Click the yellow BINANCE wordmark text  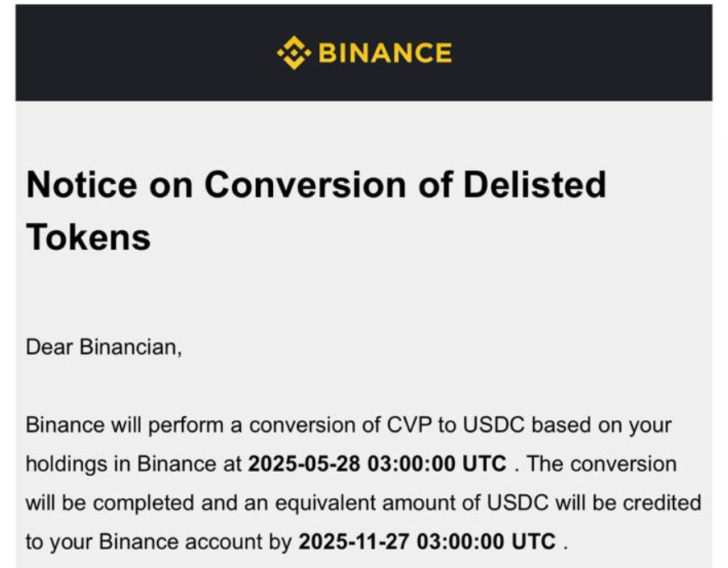click(x=385, y=53)
